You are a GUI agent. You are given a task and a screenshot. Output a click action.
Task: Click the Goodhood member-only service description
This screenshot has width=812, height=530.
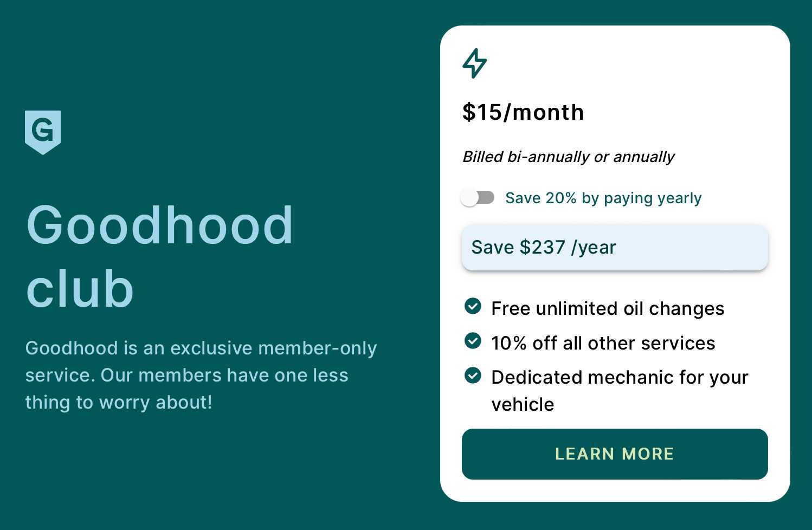pyautogui.click(x=201, y=375)
